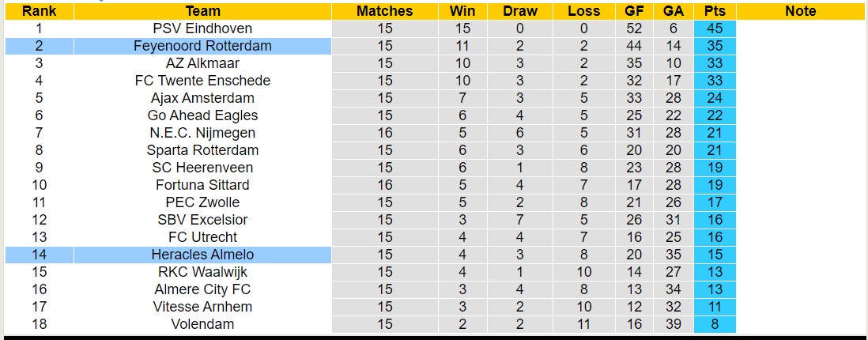Click PSV Eindhoven's 45 points cell
Image resolution: width=868 pixels, height=340 pixels.
tap(715, 28)
